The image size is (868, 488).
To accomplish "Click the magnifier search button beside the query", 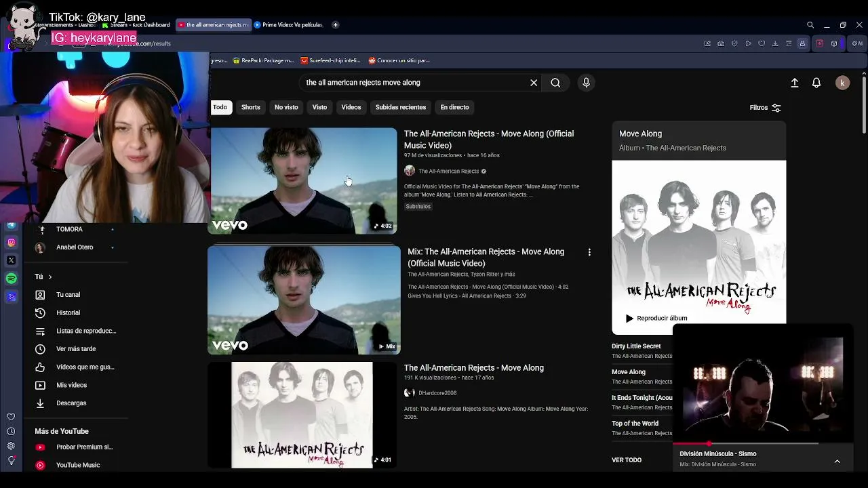I will (555, 83).
